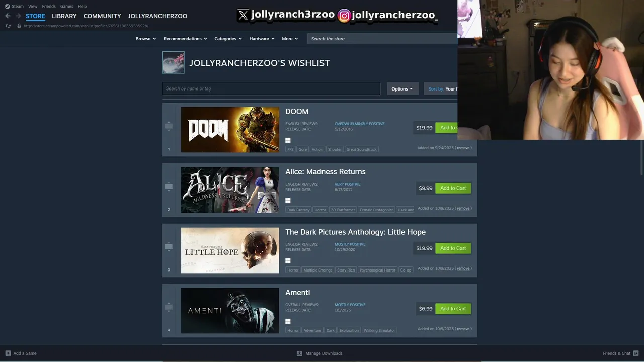Screen dimensions: 644x362
Task: Click the Walking Simulator tag on Amenti
Action: coord(379,330)
